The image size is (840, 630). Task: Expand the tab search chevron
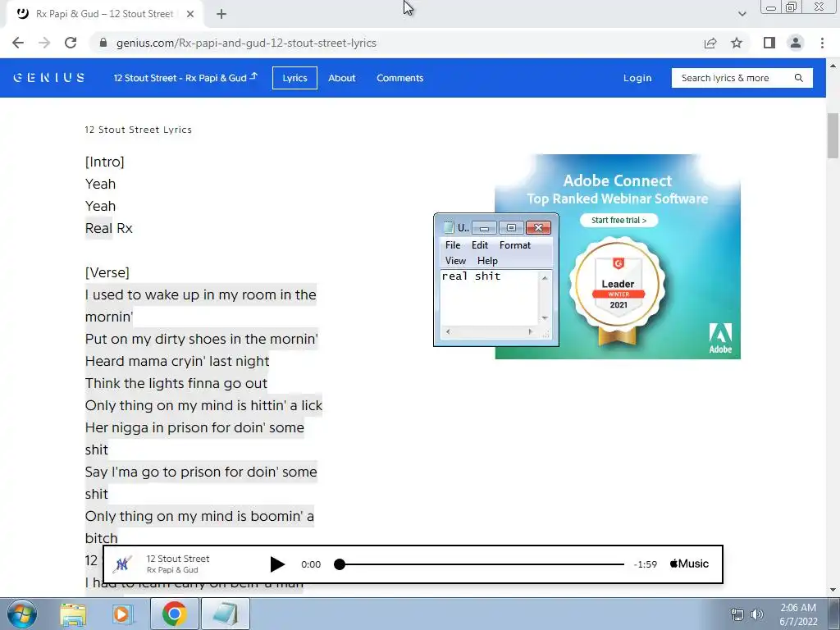pyautogui.click(x=742, y=14)
